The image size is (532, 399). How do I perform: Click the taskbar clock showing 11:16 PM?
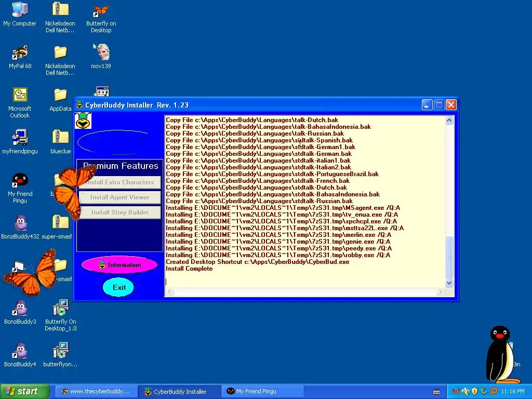coord(513,392)
